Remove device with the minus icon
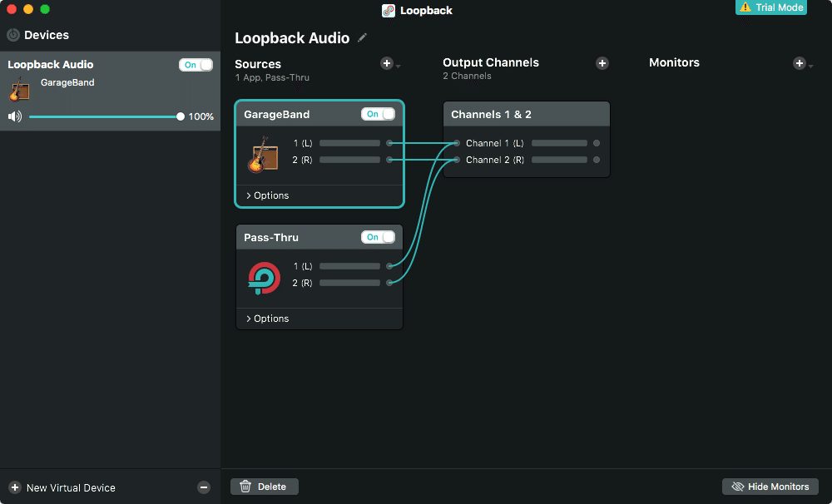The height and width of the screenshot is (504, 832). [204, 487]
